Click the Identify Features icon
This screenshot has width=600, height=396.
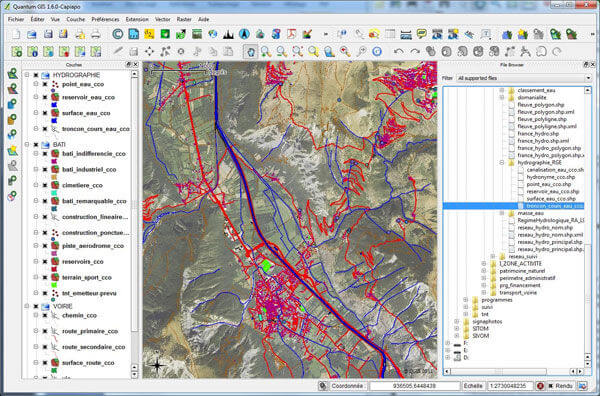[342, 34]
